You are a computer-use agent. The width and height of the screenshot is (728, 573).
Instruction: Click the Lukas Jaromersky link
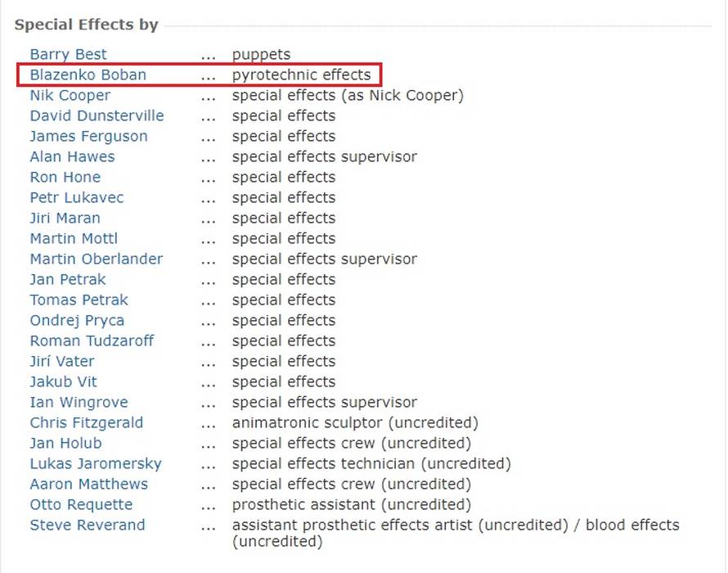[x=96, y=464]
